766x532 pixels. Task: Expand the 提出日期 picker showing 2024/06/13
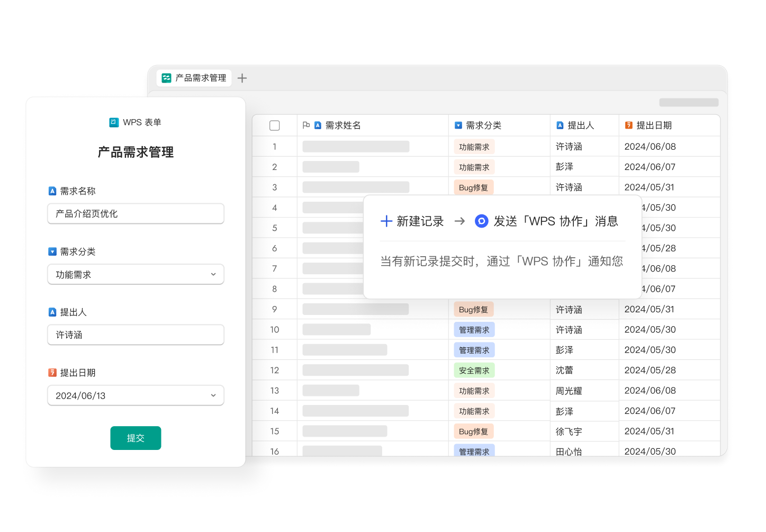click(136, 395)
